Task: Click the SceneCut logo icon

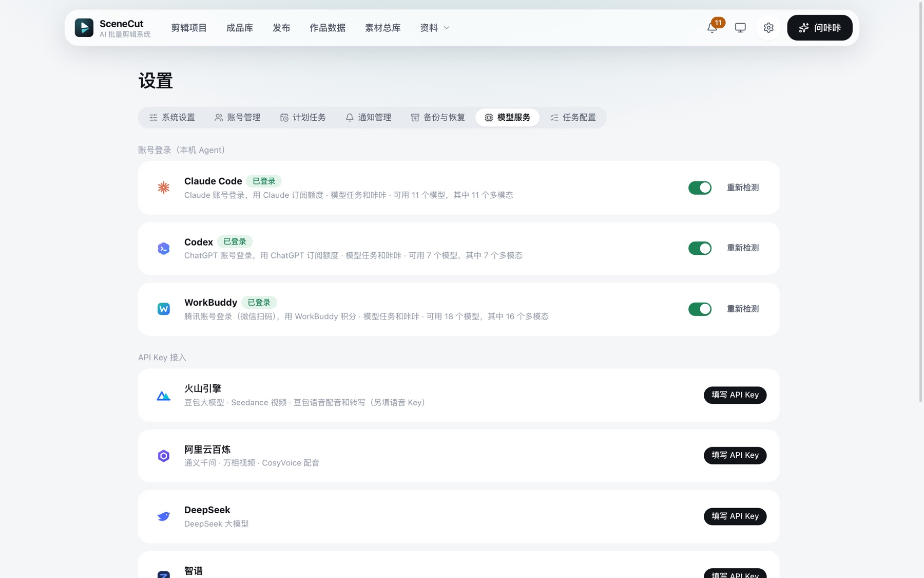Action: click(x=84, y=28)
